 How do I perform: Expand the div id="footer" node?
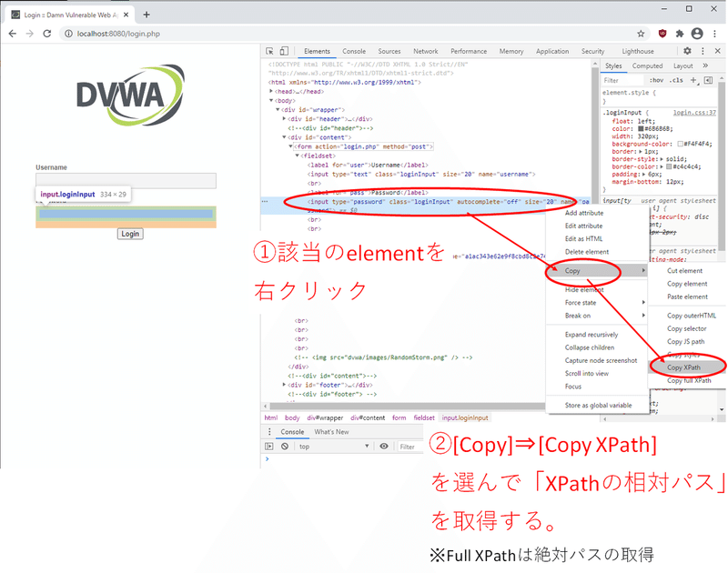[x=284, y=385]
